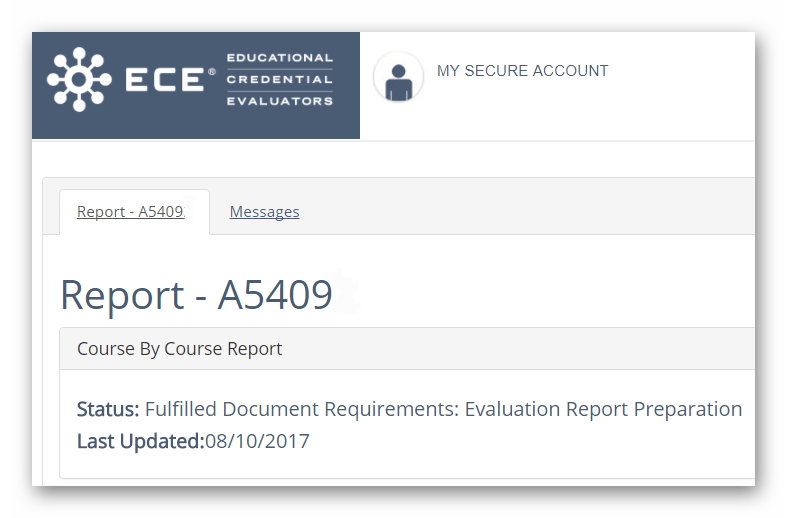Image resolution: width=787 pixels, height=518 pixels.
Task: Click Evaluation Report Preparation text
Action: (x=603, y=409)
